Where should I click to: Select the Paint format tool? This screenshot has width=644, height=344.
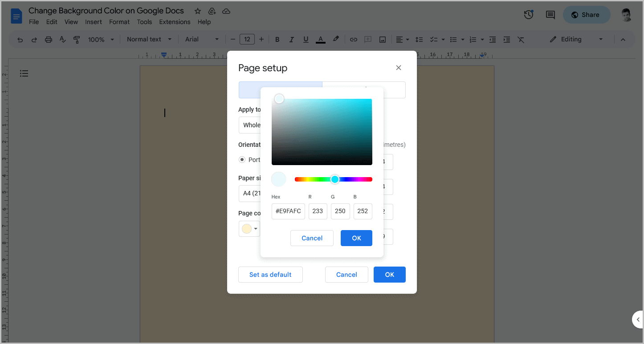[x=77, y=40]
